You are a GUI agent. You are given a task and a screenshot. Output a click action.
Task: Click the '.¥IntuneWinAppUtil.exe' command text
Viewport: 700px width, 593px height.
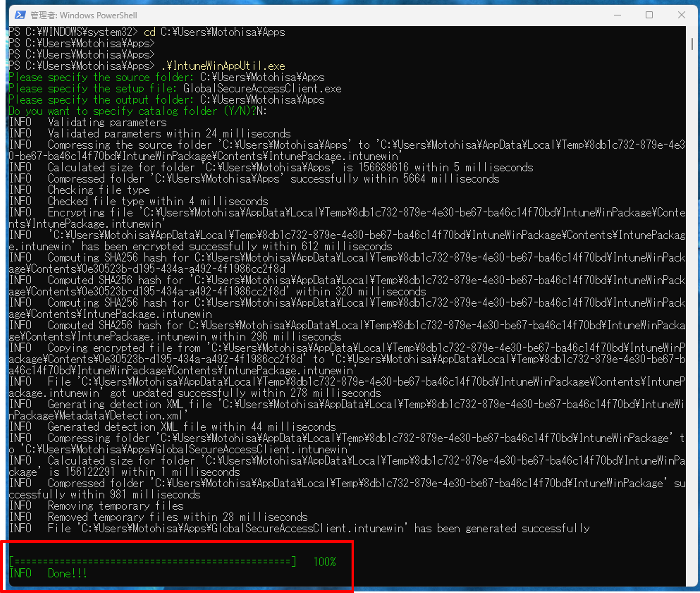click(x=223, y=66)
